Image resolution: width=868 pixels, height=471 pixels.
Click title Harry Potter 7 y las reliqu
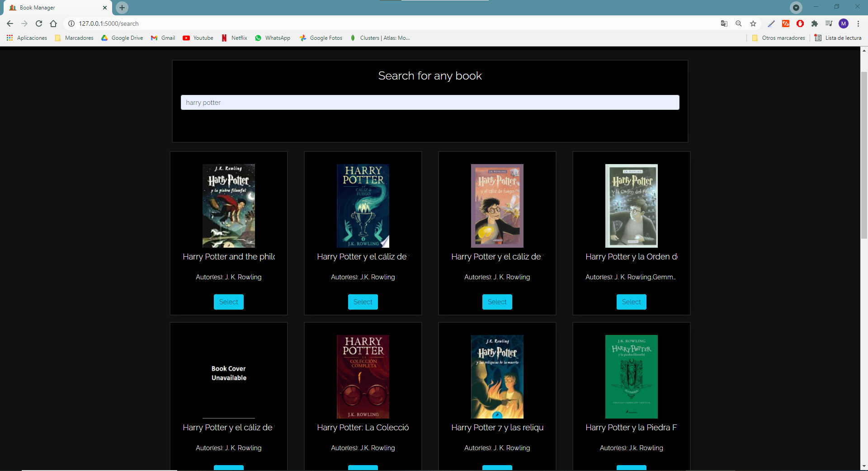[x=497, y=428]
